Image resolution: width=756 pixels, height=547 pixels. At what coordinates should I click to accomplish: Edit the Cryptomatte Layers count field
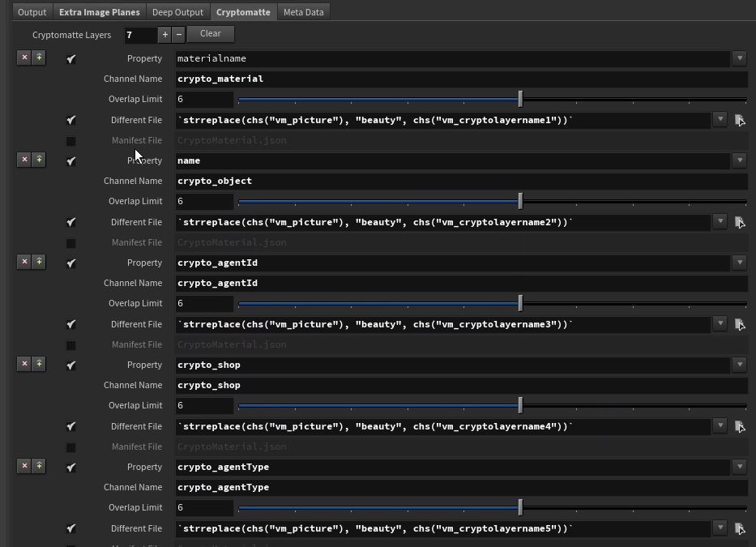[140, 35]
